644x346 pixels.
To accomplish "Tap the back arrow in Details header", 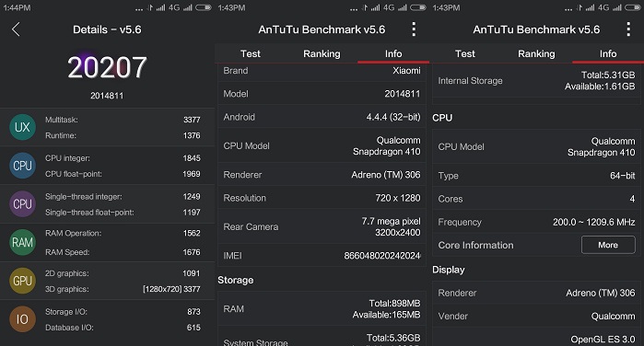I will (x=16, y=29).
